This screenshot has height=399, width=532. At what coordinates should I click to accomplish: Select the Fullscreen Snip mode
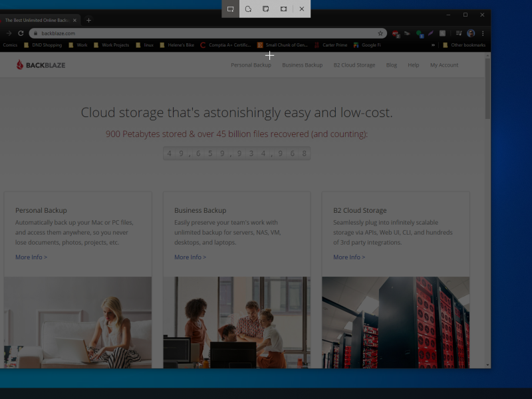284,9
